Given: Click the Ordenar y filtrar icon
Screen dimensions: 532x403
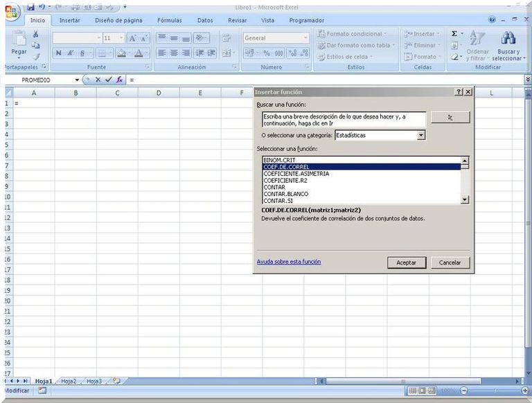Looking at the screenshot, I should (x=477, y=39).
